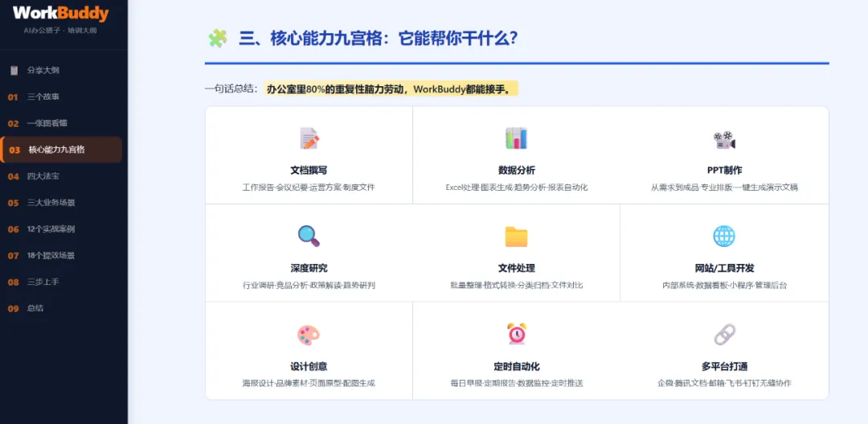Click the notebook icon beside 分享大纲

pyautogui.click(x=14, y=70)
